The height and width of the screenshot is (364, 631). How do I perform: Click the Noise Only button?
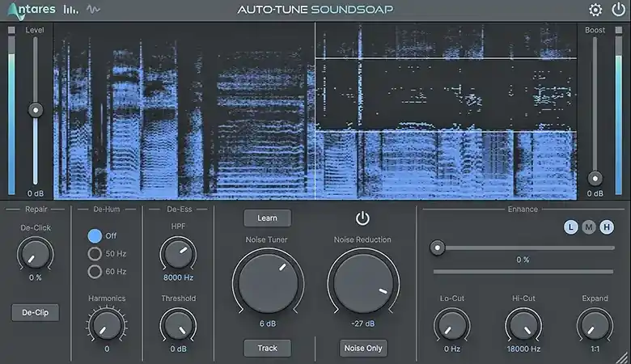pyautogui.click(x=363, y=349)
